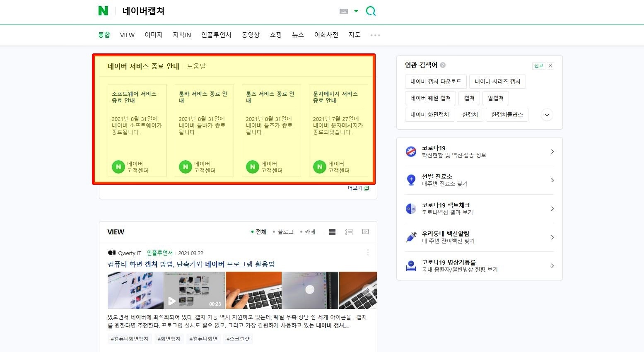Close the 연관 검색어 panel
This screenshot has width=644, height=352.
pyautogui.click(x=550, y=66)
